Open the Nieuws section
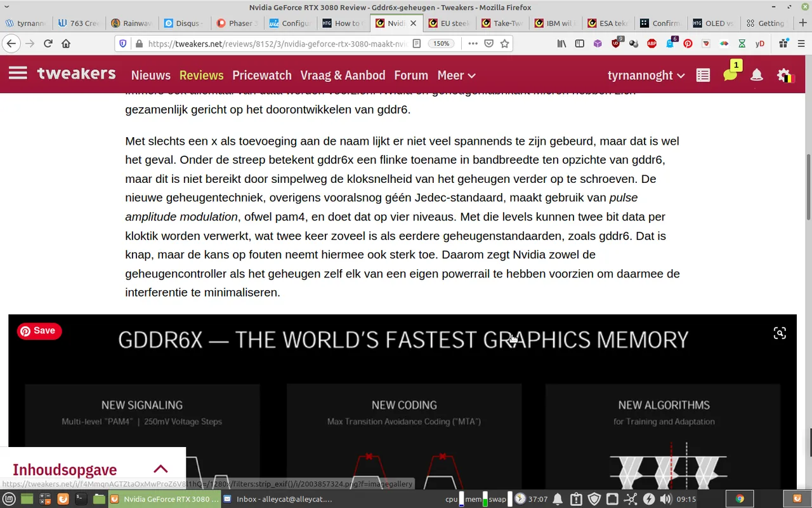This screenshot has height=508, width=812. (x=151, y=75)
